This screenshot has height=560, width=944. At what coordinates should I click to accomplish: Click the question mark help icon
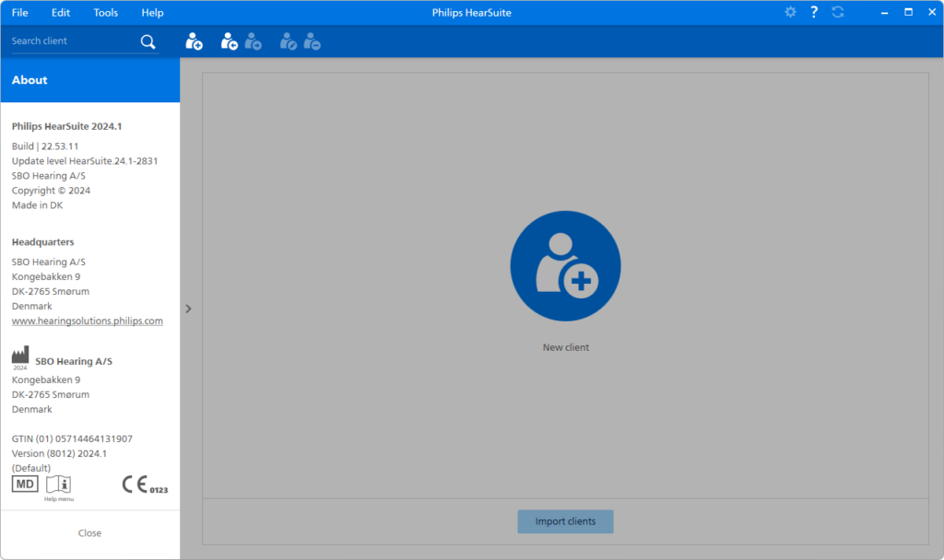[x=813, y=12]
